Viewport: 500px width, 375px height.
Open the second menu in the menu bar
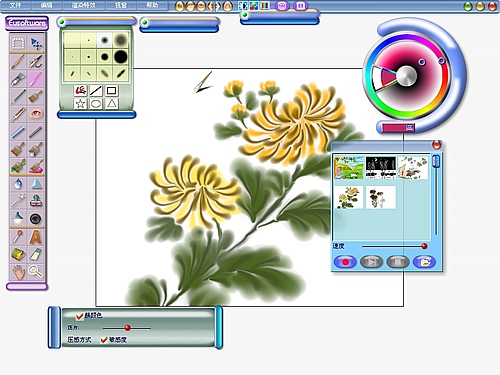[x=46, y=5]
